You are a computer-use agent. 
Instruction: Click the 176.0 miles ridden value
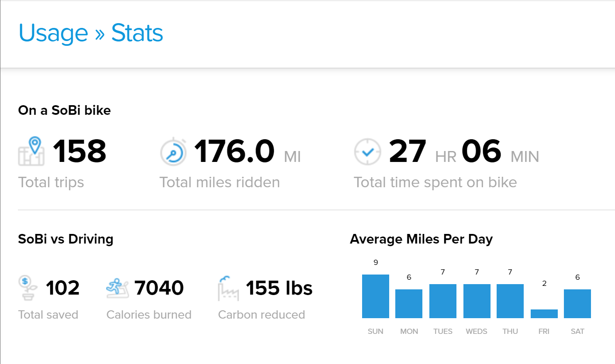point(235,151)
